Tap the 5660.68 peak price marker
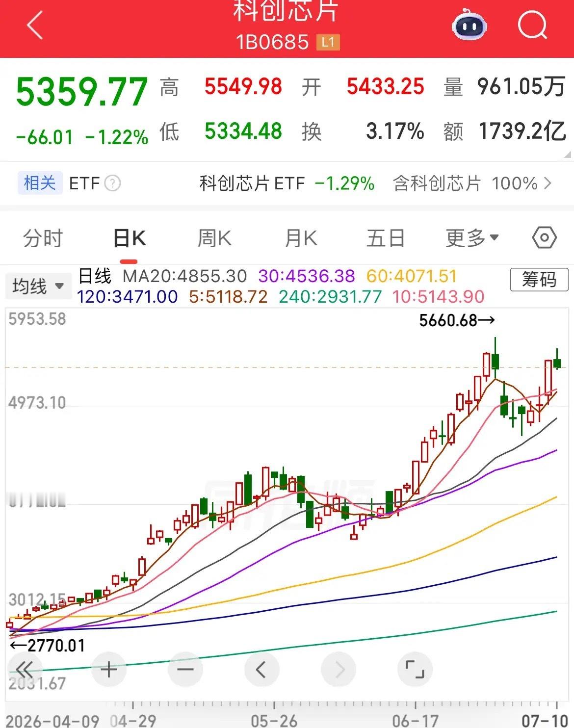This screenshot has width=574, height=728. [457, 320]
